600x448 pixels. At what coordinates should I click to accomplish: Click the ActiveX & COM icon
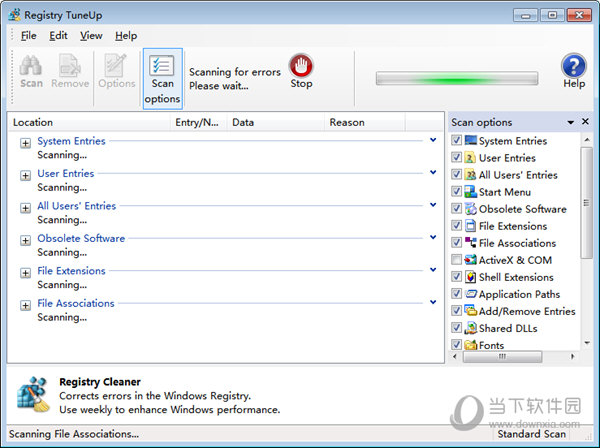pos(470,260)
